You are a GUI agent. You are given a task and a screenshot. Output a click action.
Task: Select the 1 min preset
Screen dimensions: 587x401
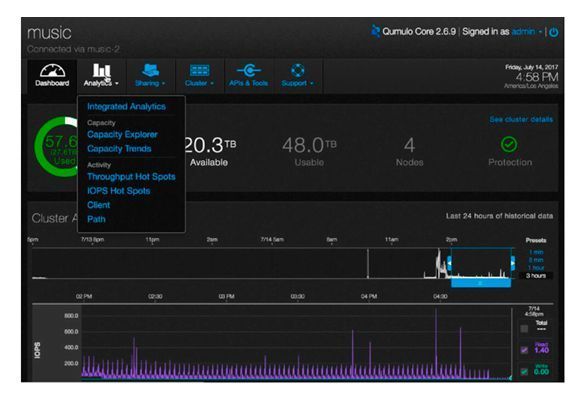[536, 252]
